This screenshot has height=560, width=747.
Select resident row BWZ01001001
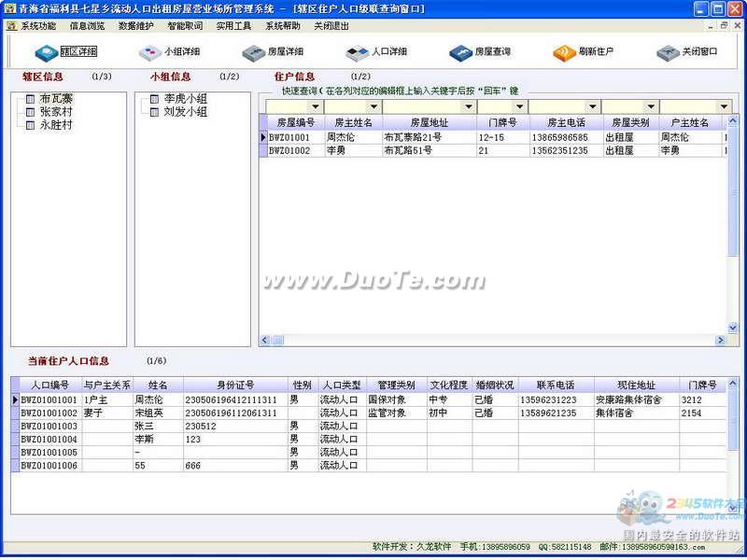(x=369, y=399)
